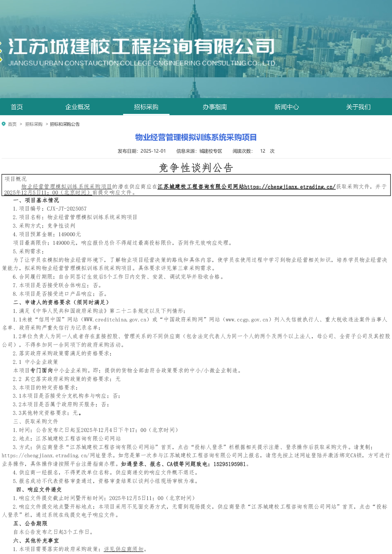The image size is (392, 554).
Task: Click 首页 link in the breadcrumb trail
Action: pyautogui.click(x=12, y=124)
